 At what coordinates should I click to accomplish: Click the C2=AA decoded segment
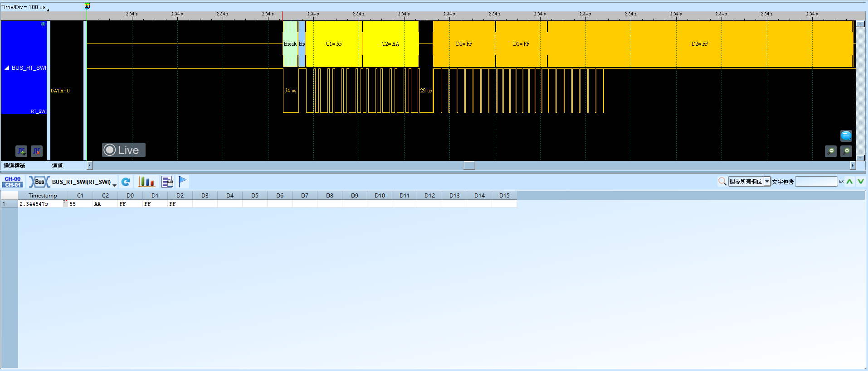pos(390,44)
